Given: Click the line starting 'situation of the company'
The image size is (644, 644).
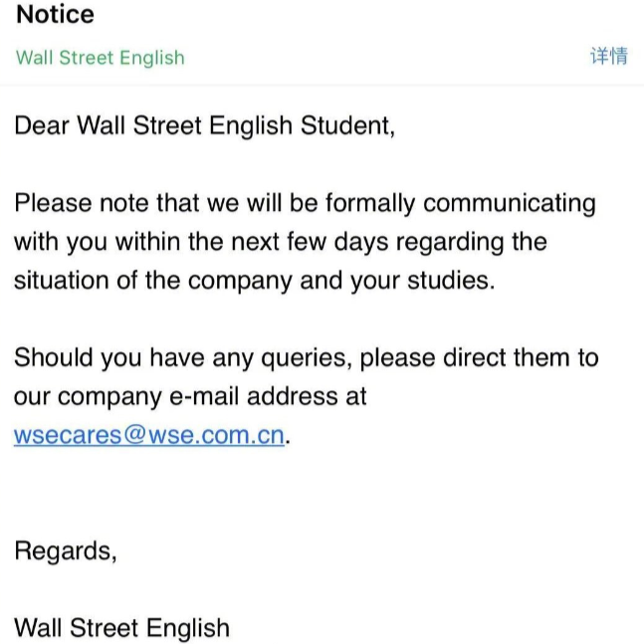Looking at the screenshot, I should click(x=253, y=280).
